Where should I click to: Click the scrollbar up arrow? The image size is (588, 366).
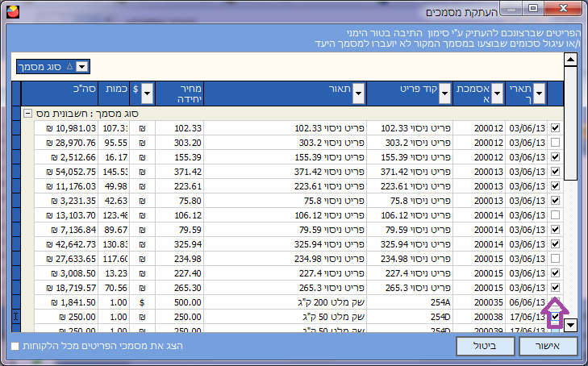pos(570,60)
